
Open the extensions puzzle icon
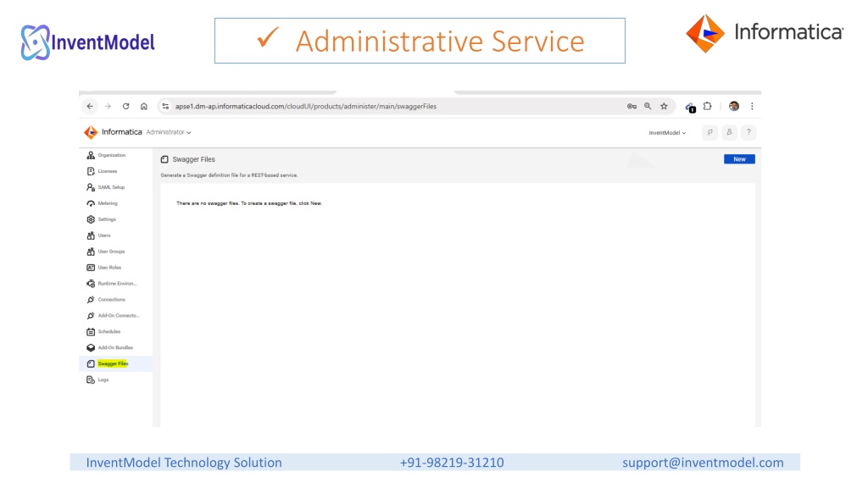708,106
